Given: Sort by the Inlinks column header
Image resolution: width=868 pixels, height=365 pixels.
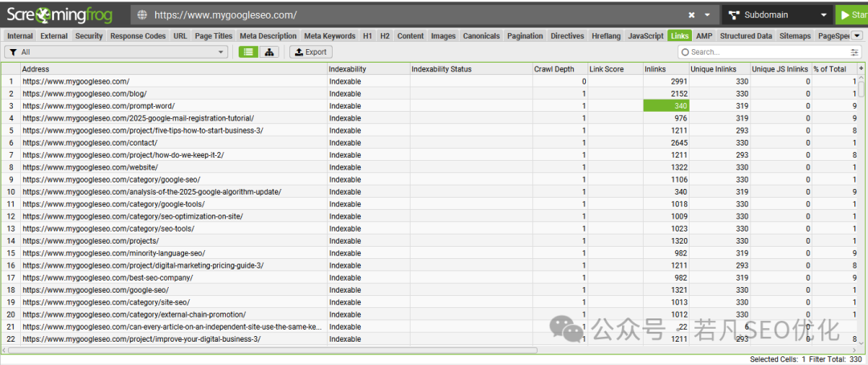Looking at the screenshot, I should point(666,69).
